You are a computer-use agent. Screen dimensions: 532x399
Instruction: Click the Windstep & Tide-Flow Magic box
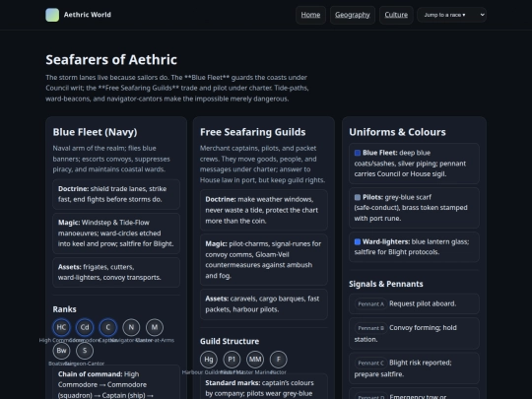(116, 233)
